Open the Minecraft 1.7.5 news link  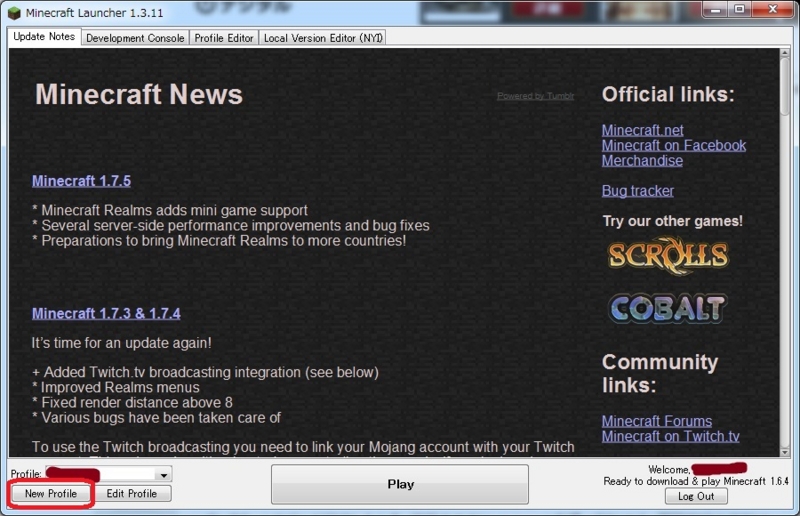click(x=82, y=181)
